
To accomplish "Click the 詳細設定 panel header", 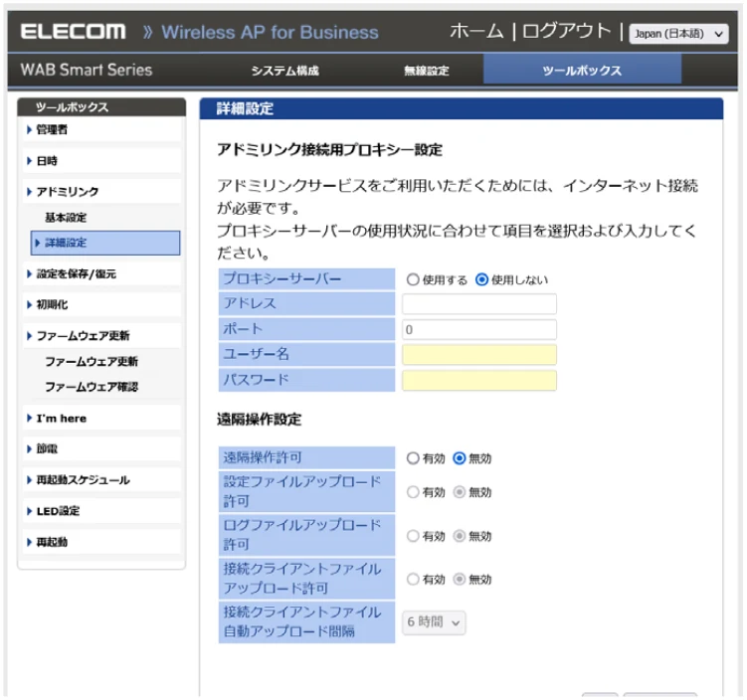I will tap(462, 108).
